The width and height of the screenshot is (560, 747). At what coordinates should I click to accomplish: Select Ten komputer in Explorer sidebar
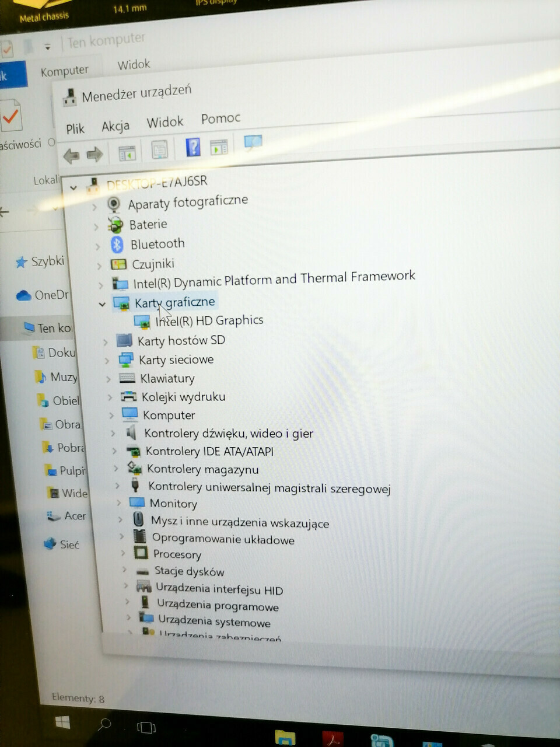[x=48, y=328]
